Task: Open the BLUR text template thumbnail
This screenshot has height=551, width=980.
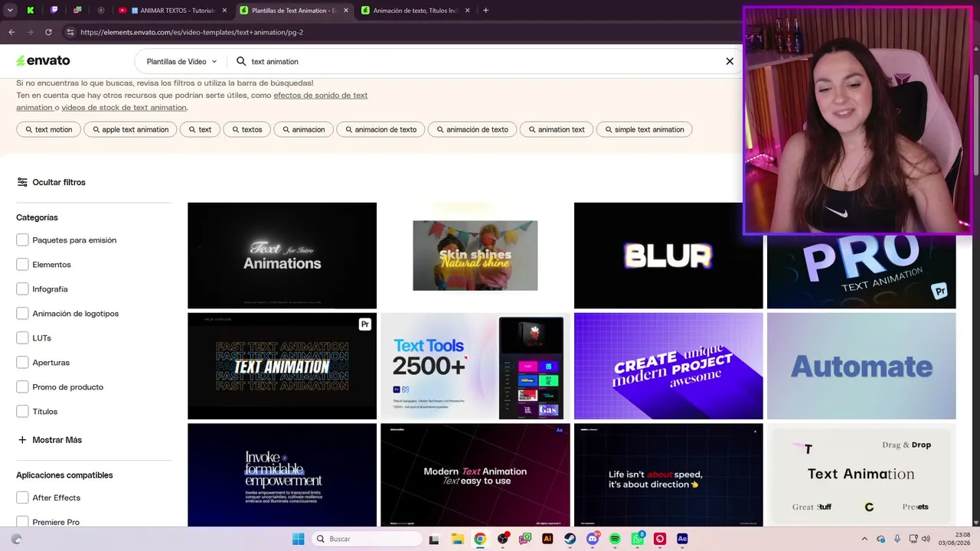Action: pos(668,256)
